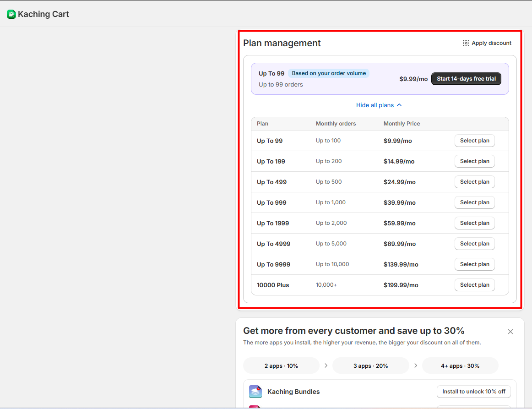The image size is (532, 409).
Task: Select plan for Up To 1999
Action: coord(474,223)
